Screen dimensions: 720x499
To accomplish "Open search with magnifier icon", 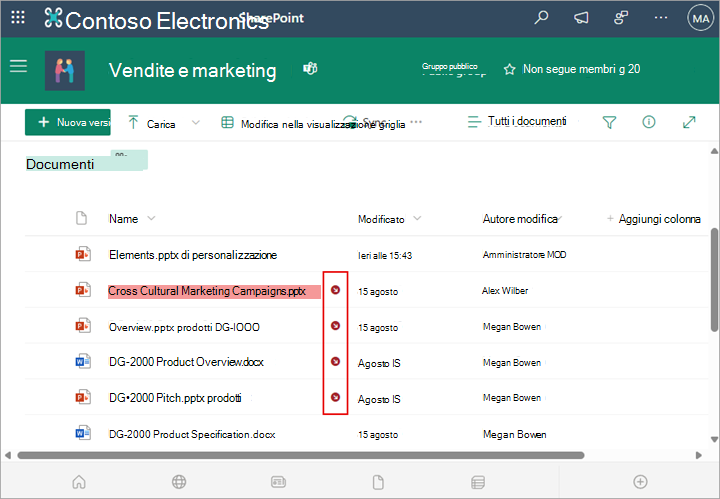I will 541,17.
